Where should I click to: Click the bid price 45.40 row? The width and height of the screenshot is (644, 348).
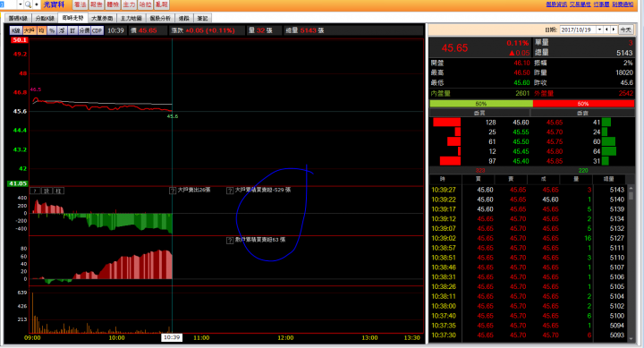521,161
